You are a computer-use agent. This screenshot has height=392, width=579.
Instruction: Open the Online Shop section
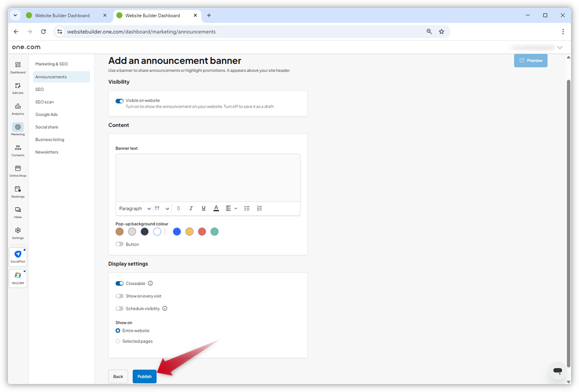tap(18, 171)
